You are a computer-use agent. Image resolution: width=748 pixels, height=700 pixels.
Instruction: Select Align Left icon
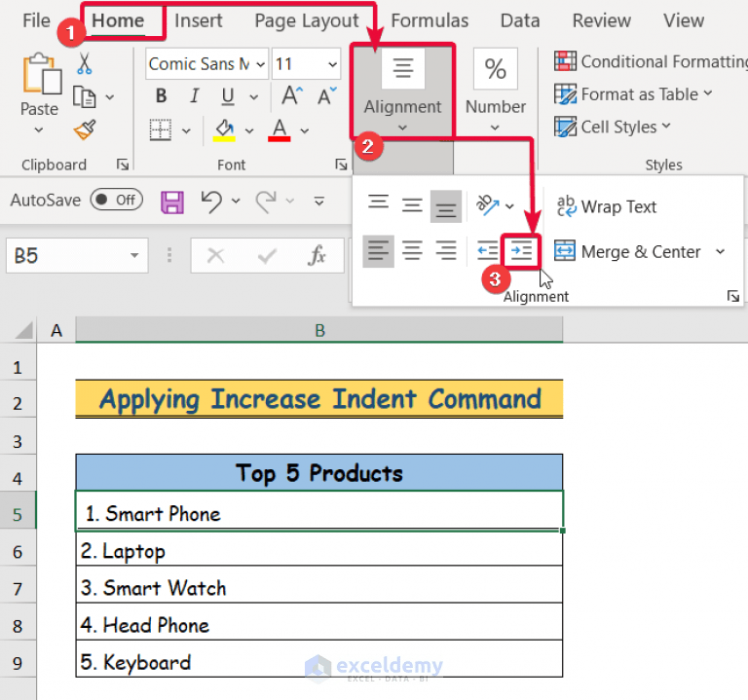[x=378, y=251]
